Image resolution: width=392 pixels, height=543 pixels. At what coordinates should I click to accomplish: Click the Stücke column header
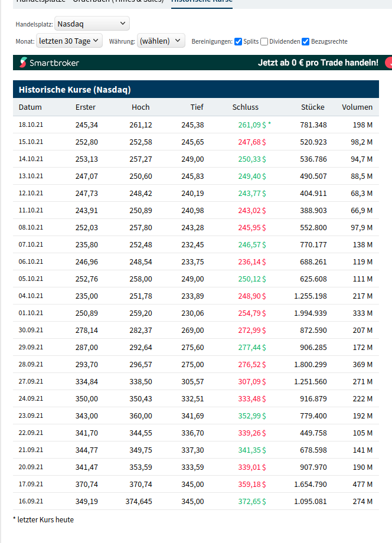(312, 107)
